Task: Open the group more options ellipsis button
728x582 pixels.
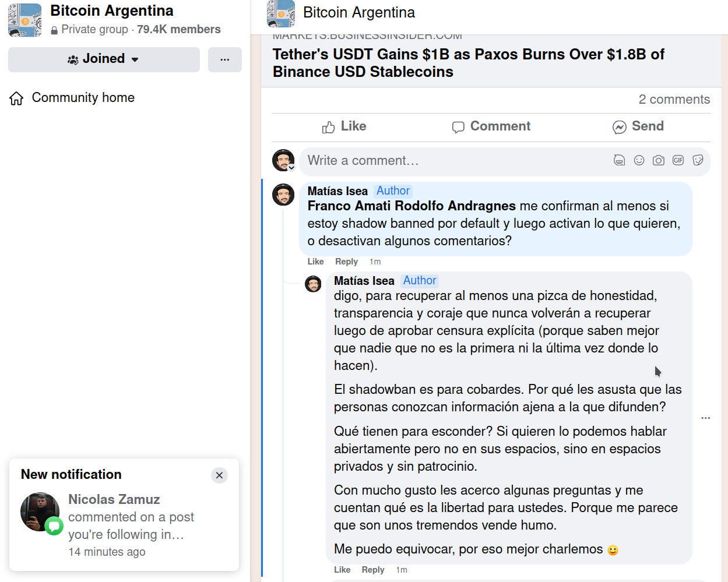Action: [224, 59]
